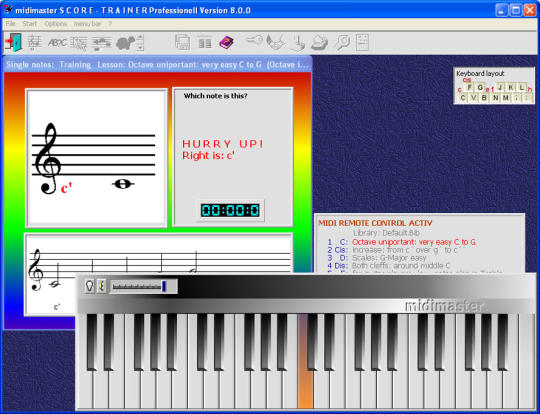Click the yellow speaker icon on piano panel
Image resolution: width=540 pixels, height=414 pixels.
click(x=101, y=286)
